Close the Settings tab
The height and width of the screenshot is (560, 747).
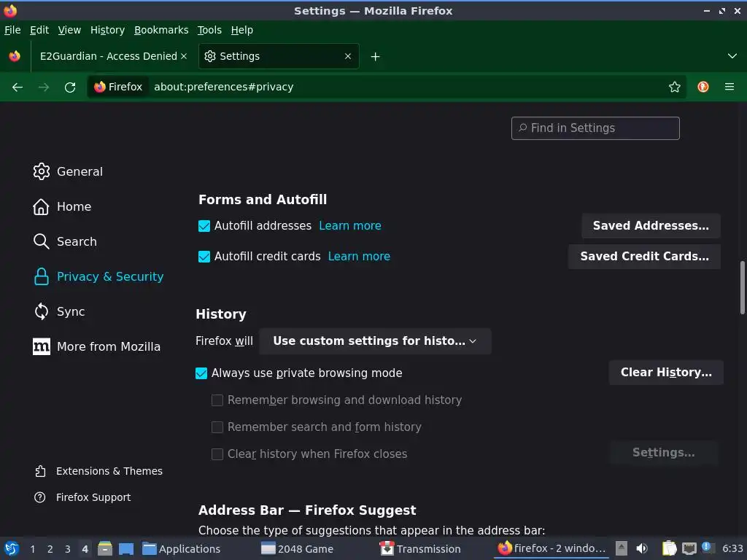click(348, 56)
